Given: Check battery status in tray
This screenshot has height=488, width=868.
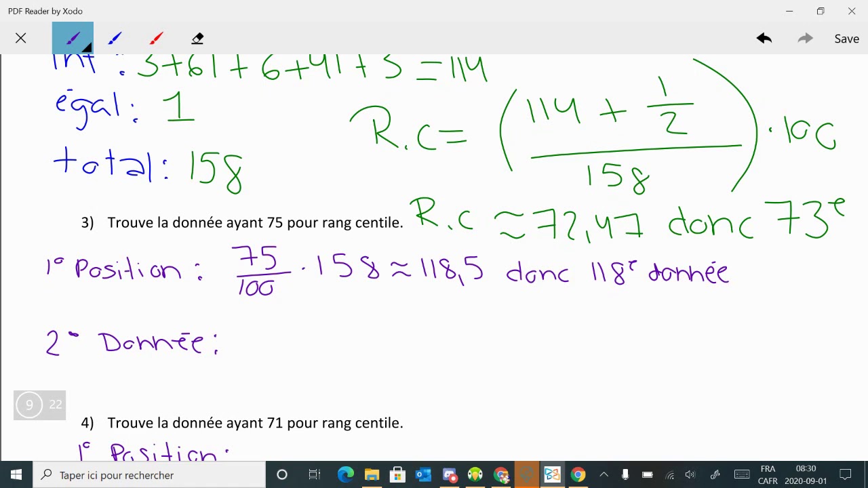Looking at the screenshot, I should pos(648,475).
